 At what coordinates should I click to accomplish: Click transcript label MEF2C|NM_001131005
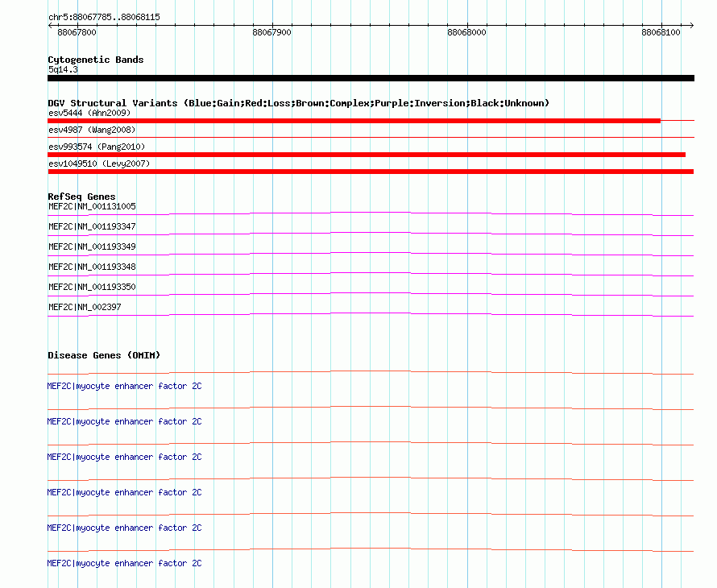point(92,207)
